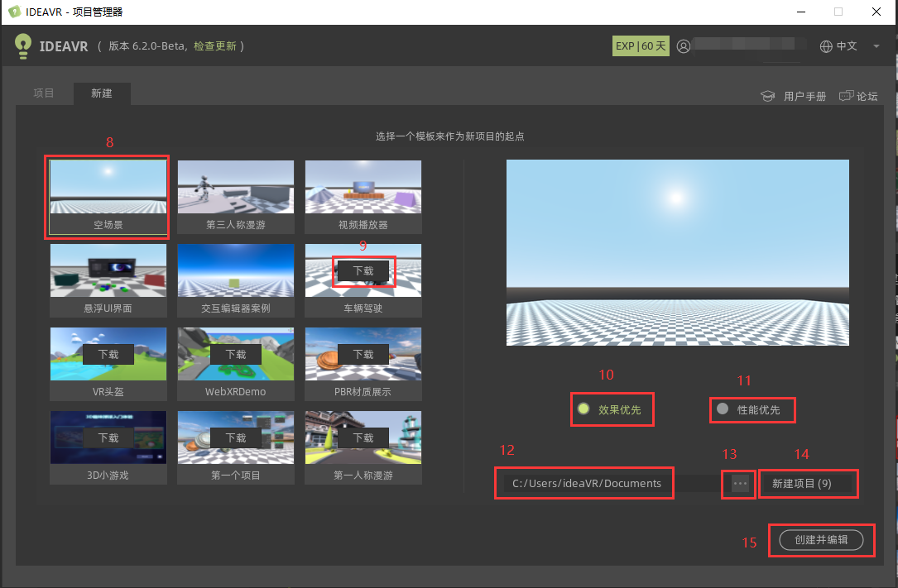This screenshot has height=588, width=898.
Task: Download the 第一个项目 template
Action: pyautogui.click(x=235, y=438)
